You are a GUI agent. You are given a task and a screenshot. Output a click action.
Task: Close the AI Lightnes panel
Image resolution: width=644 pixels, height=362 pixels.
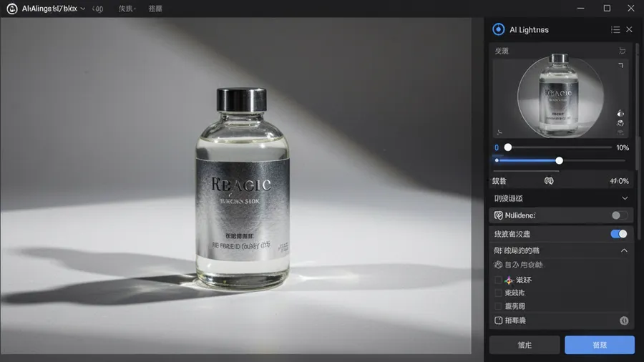tap(629, 29)
